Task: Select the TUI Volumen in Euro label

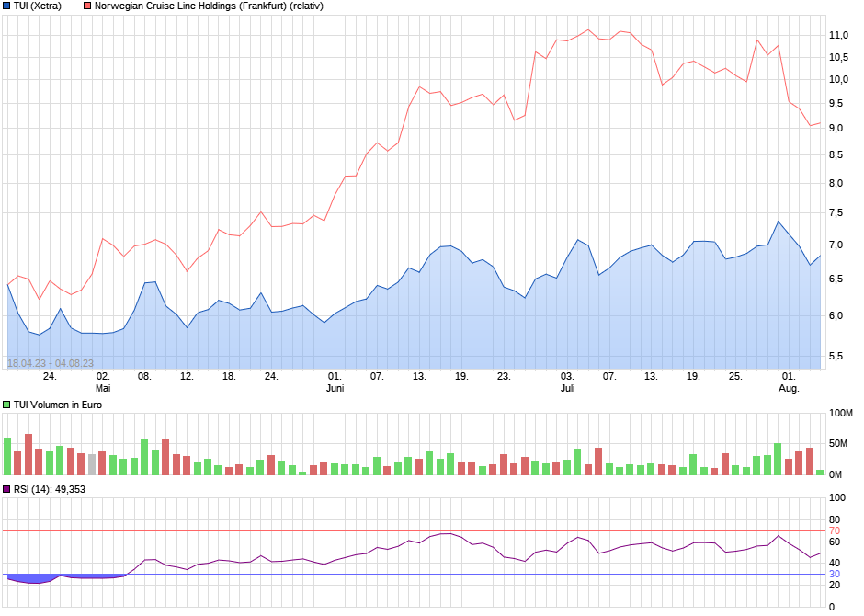Action: [58, 405]
